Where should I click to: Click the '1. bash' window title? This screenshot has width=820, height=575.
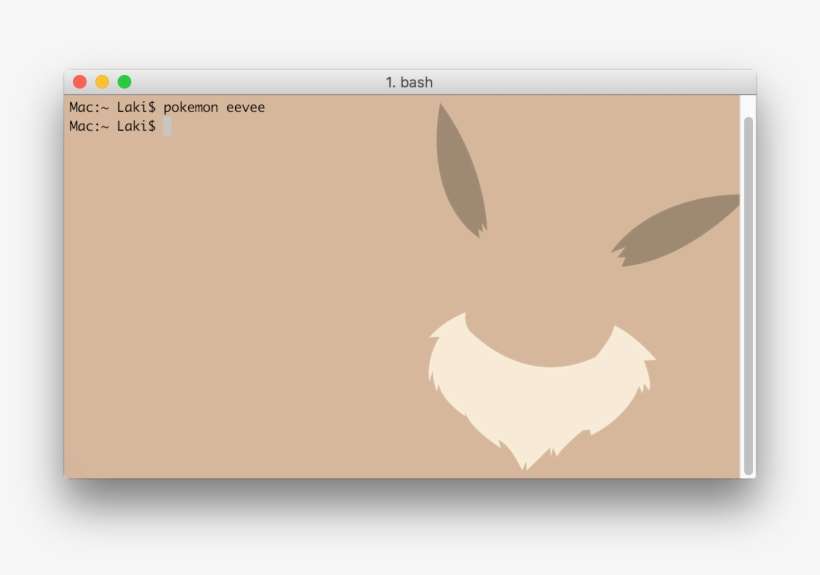(x=409, y=83)
